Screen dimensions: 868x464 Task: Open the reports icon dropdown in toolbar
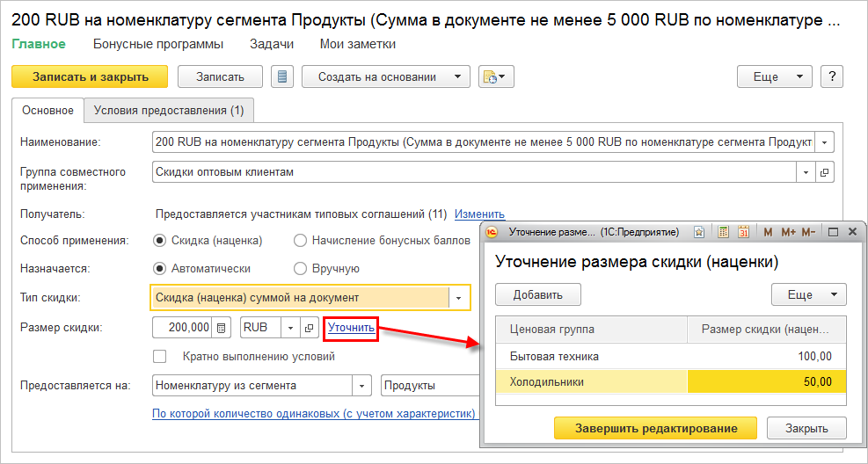coord(496,76)
